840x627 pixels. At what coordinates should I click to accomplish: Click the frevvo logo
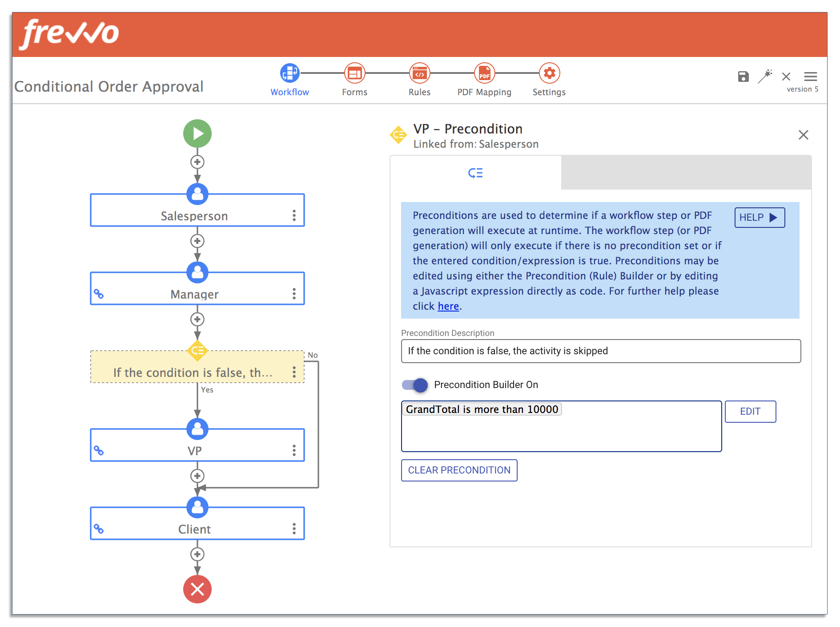70,34
